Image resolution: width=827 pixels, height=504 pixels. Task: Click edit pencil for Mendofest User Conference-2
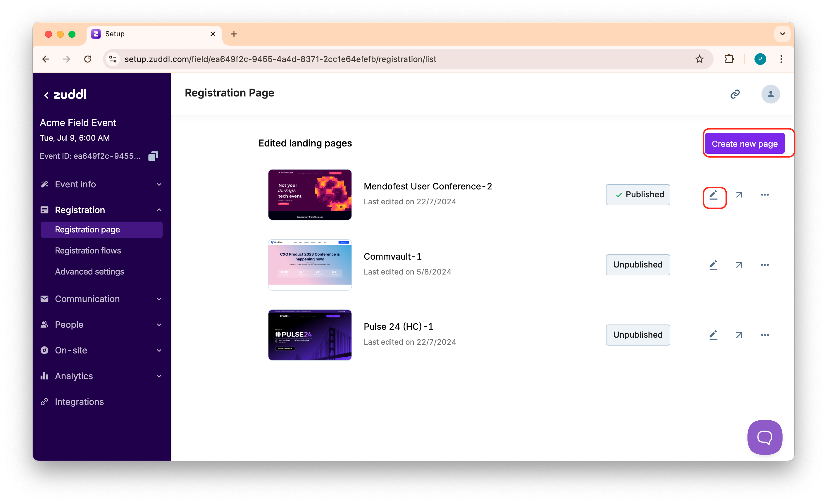[x=713, y=195]
